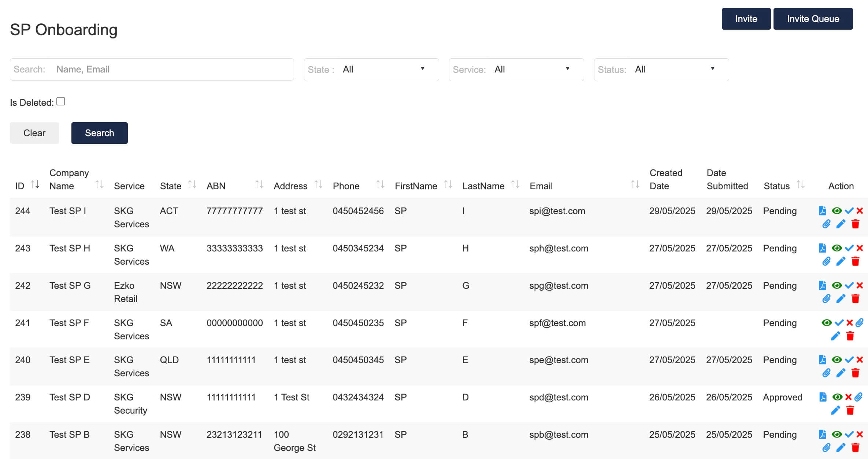Image resolution: width=868 pixels, height=459 pixels.
Task: Download the PDF for Test SP H
Action: tap(823, 248)
